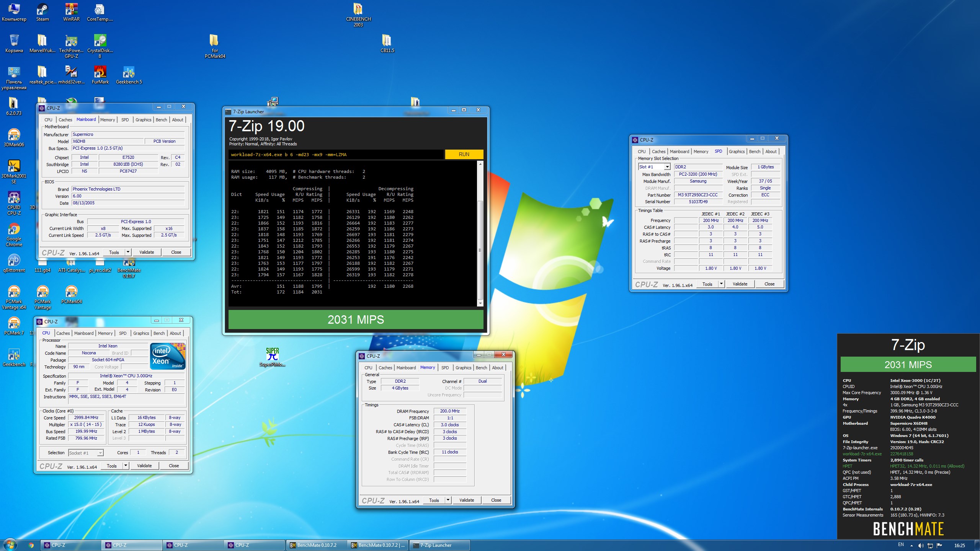Open the PCMark04 desktop icon
This screenshot has width=980, height=551.
tap(71, 294)
